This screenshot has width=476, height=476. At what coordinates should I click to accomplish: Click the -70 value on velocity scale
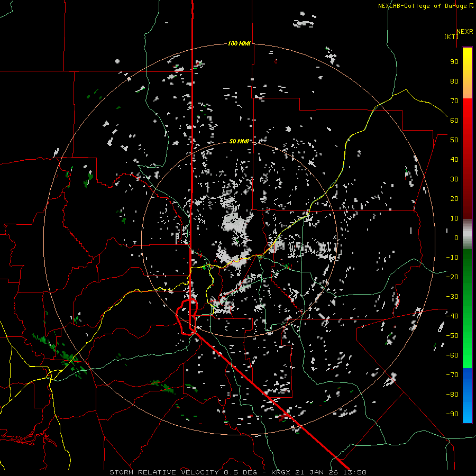(452, 374)
